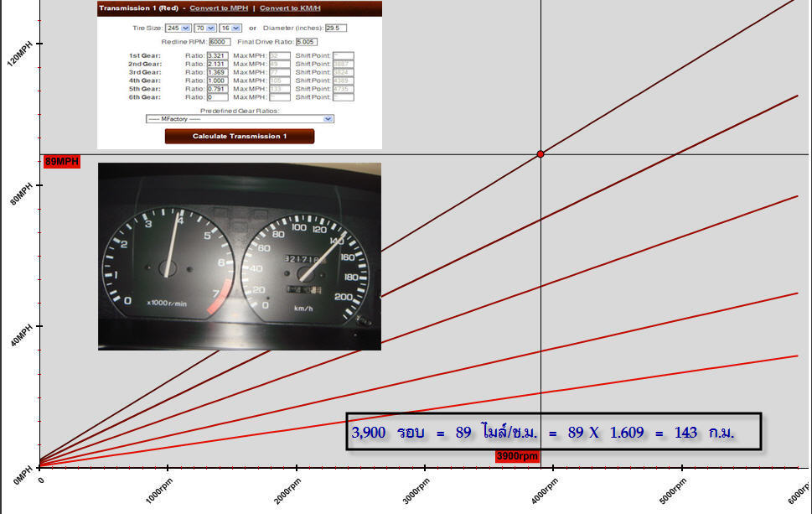
Task: Open the tire aspect ratio dropdown showing 70
Action: pyautogui.click(x=204, y=28)
